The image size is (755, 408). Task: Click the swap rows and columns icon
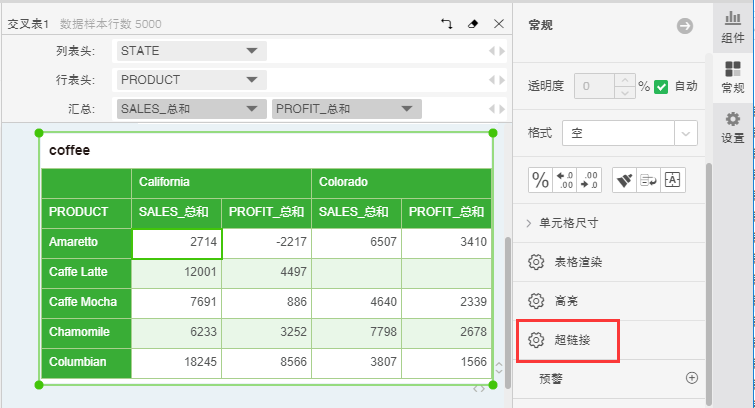[447, 23]
